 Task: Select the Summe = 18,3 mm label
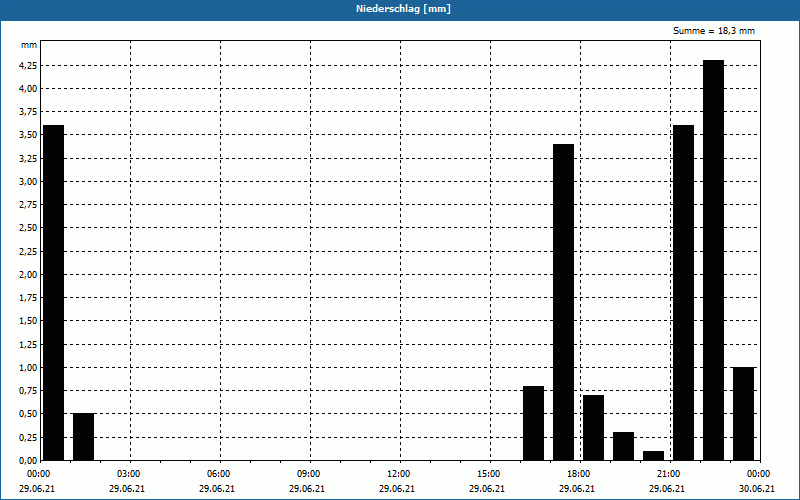(714, 31)
